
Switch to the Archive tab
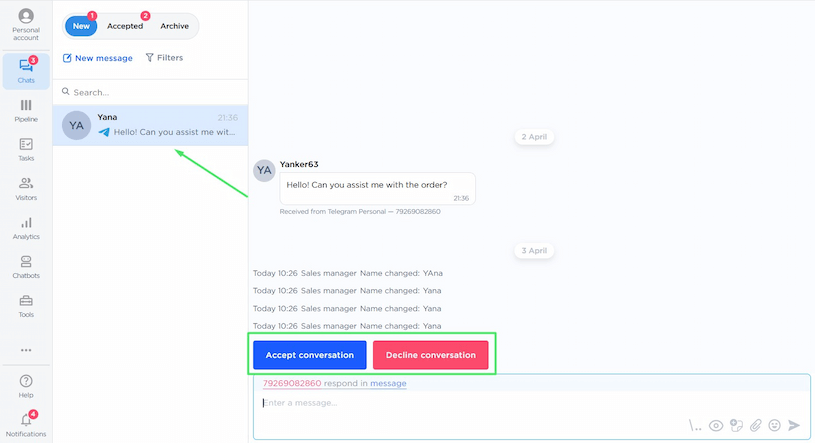[x=174, y=26]
